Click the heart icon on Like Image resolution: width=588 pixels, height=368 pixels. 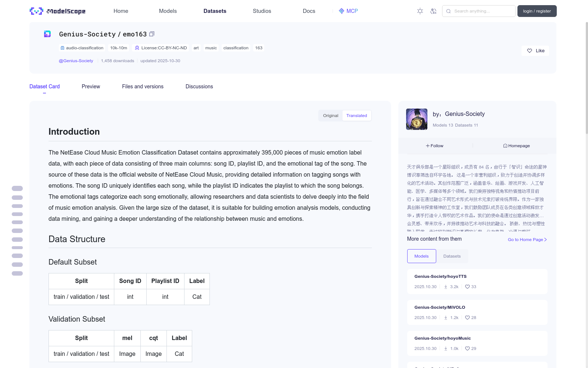click(x=530, y=51)
